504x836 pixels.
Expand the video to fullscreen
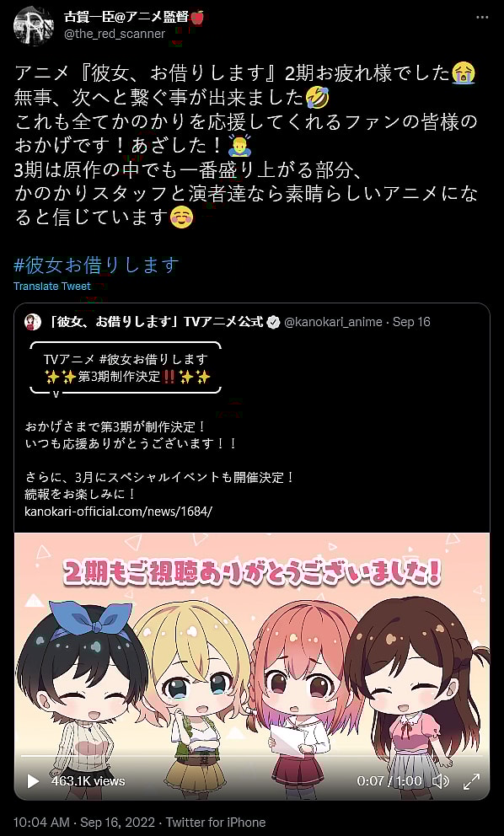pos(471,781)
